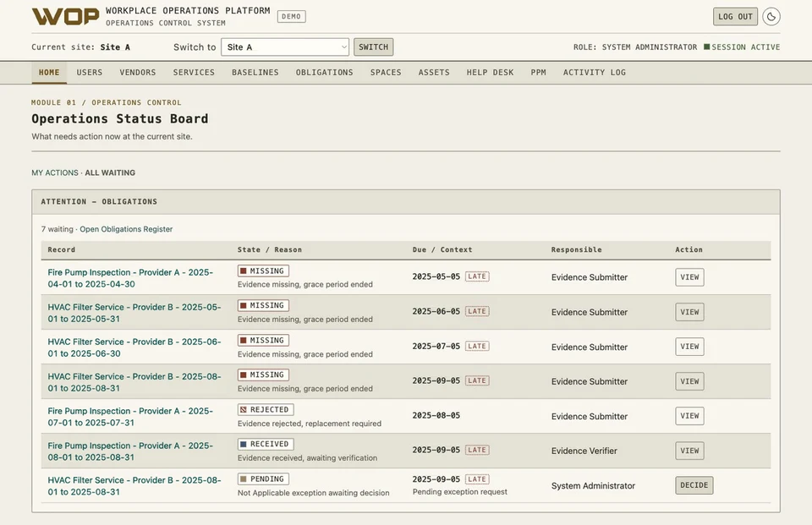This screenshot has height=525, width=812.
Task: Click LATE tag beside 2025-07-05
Action: (477, 347)
